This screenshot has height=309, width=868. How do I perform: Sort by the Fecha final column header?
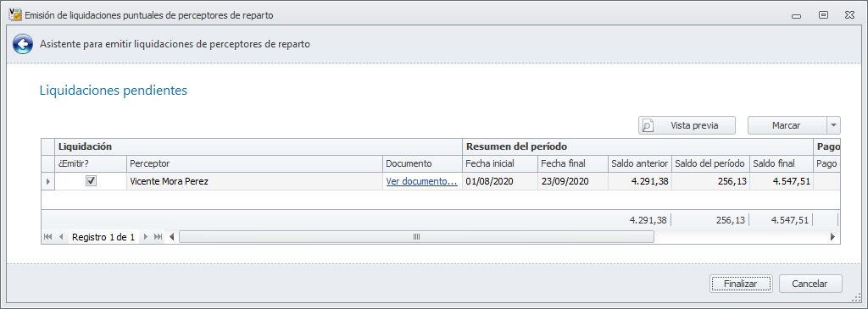tap(573, 163)
